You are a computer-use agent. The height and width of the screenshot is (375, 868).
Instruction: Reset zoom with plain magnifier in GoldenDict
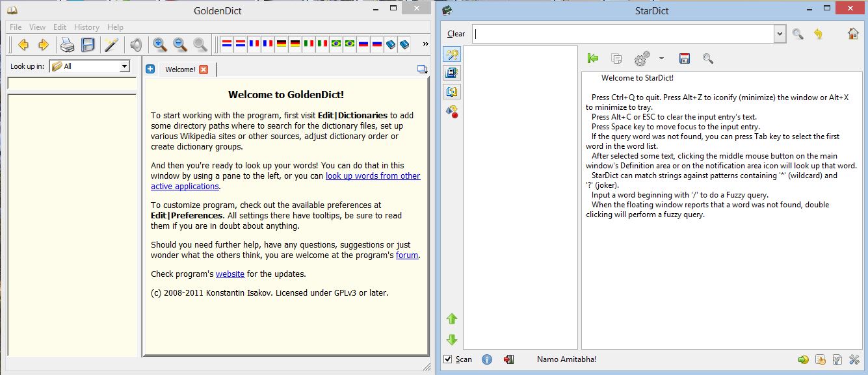tap(200, 45)
